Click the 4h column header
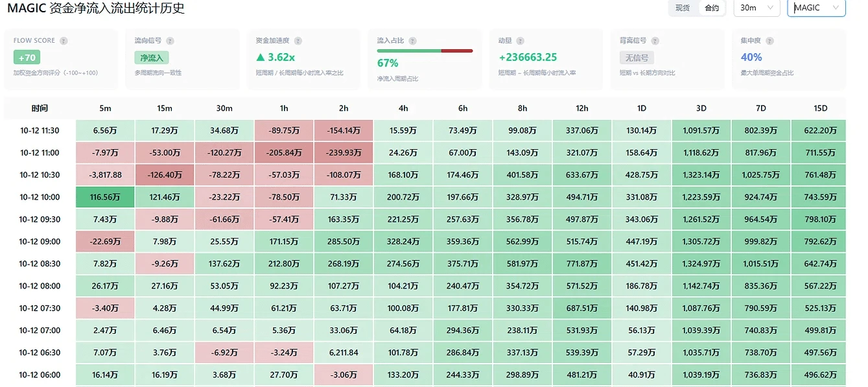 [x=403, y=108]
